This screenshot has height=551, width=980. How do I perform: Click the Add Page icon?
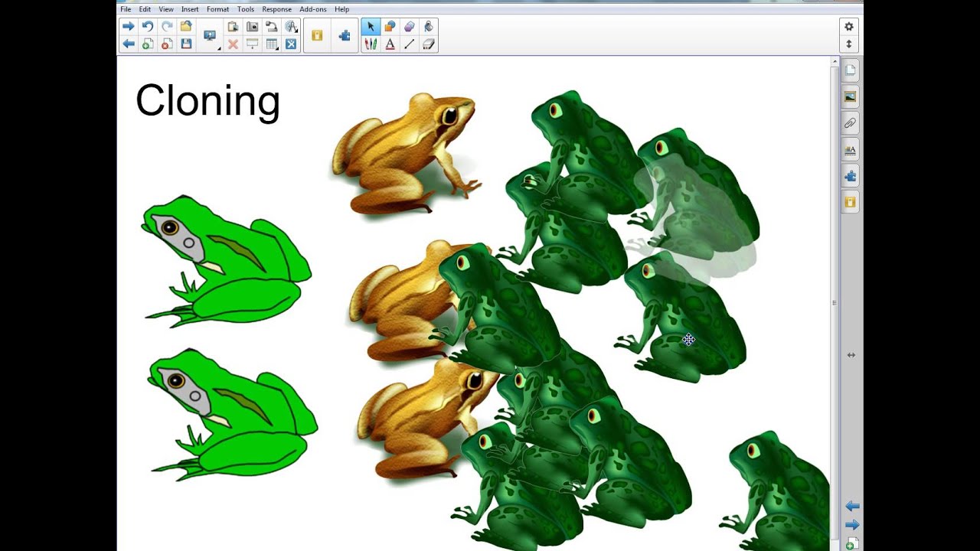pyautogui.click(x=148, y=44)
